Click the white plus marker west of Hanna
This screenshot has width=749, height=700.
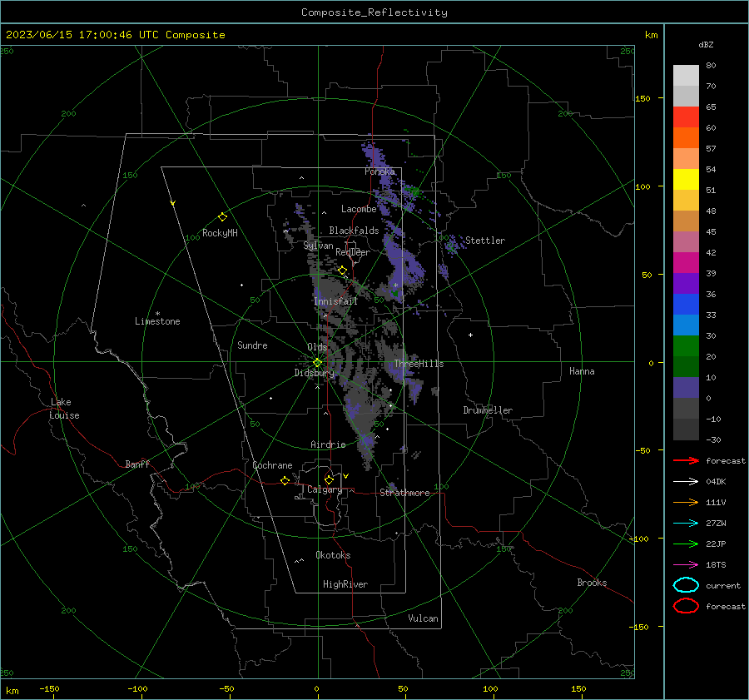click(x=470, y=335)
